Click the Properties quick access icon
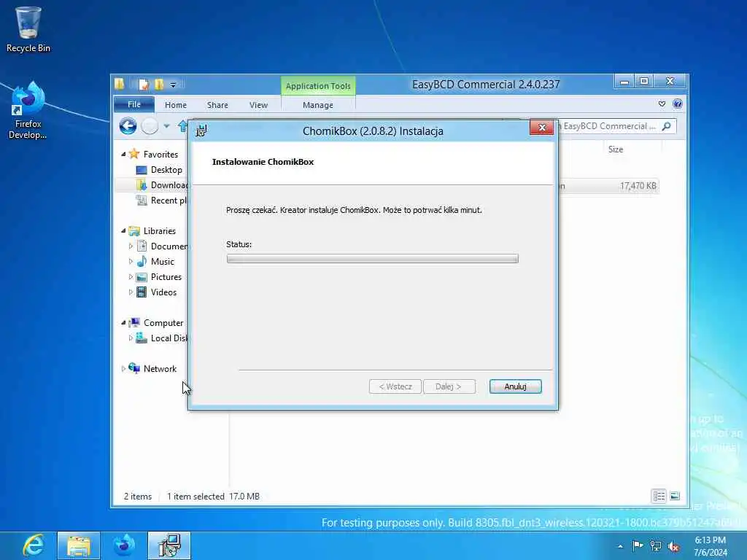 [x=144, y=85]
